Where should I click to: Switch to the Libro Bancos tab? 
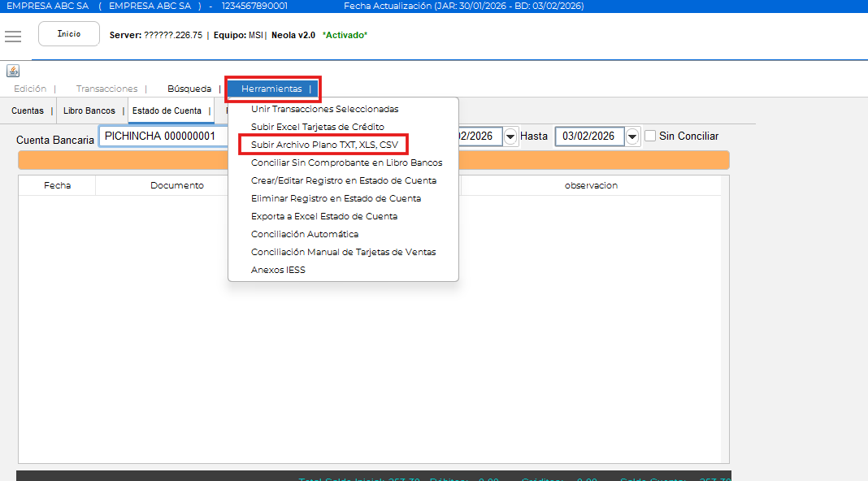pos(89,110)
